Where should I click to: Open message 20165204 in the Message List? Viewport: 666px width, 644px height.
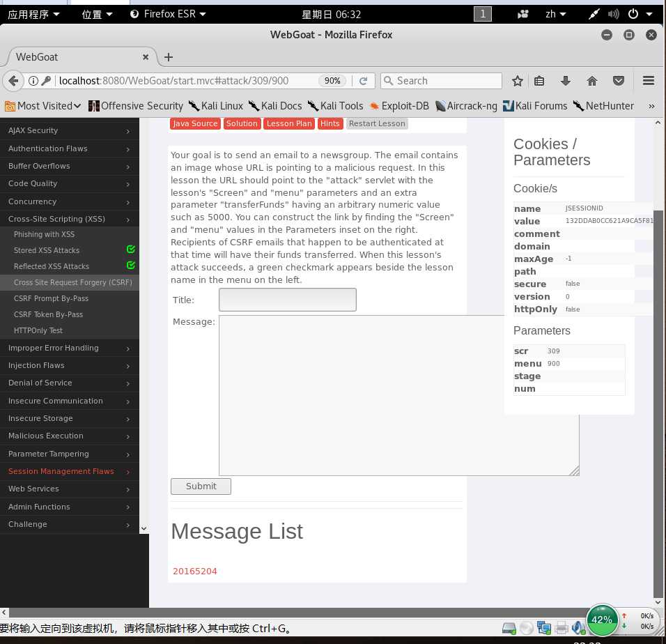tap(194, 572)
